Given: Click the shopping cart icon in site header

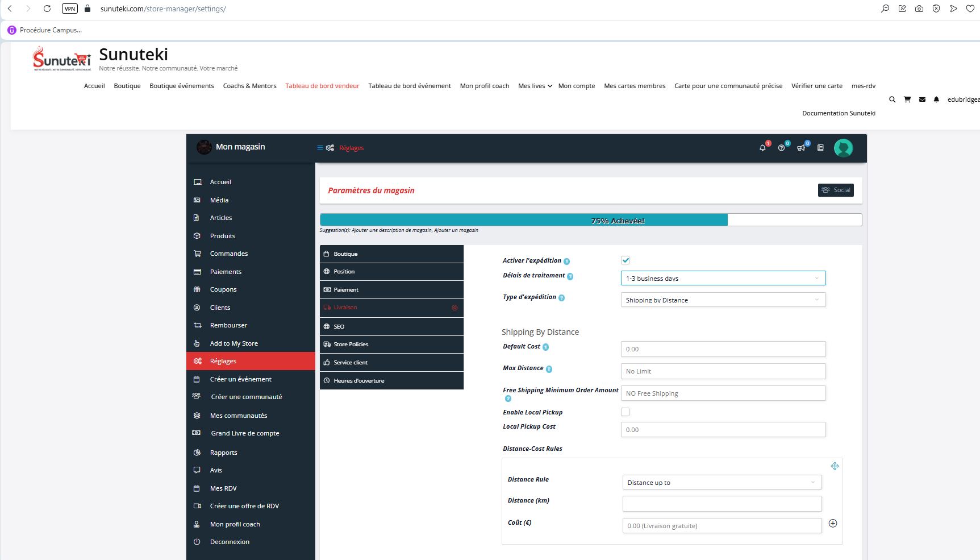Looking at the screenshot, I should [x=907, y=99].
